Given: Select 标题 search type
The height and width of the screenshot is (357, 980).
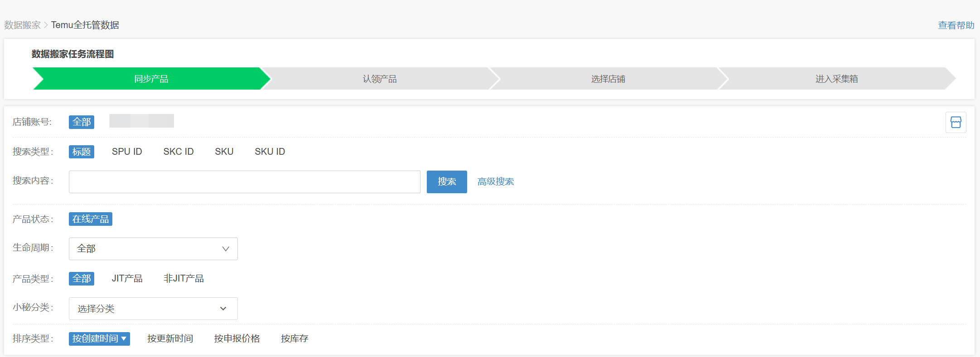Looking at the screenshot, I should pyautogui.click(x=82, y=152).
